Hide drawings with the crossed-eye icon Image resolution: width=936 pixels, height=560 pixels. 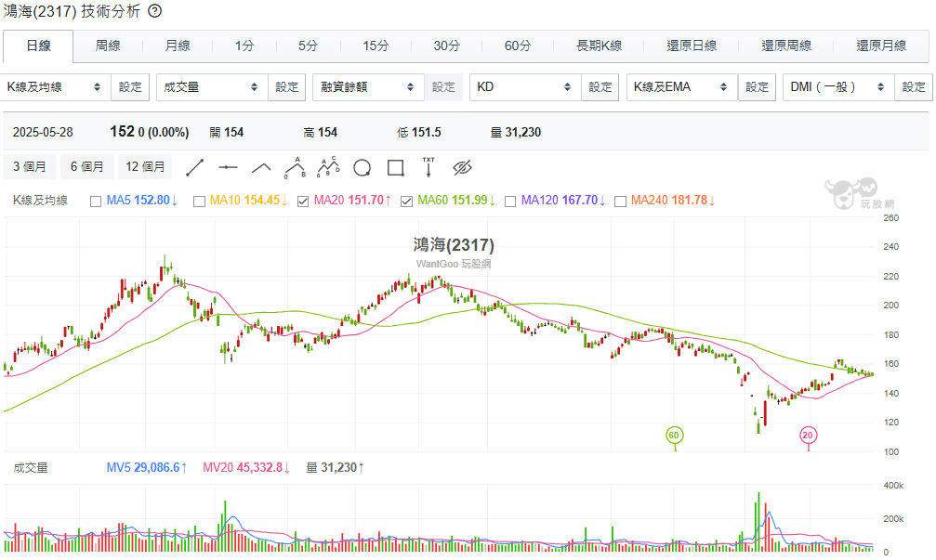(x=463, y=167)
